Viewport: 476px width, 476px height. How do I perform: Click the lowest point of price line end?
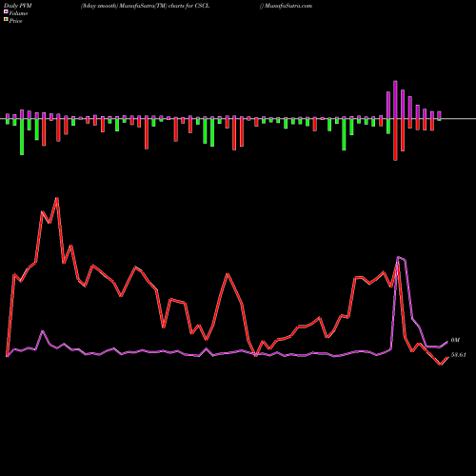(x=441, y=365)
